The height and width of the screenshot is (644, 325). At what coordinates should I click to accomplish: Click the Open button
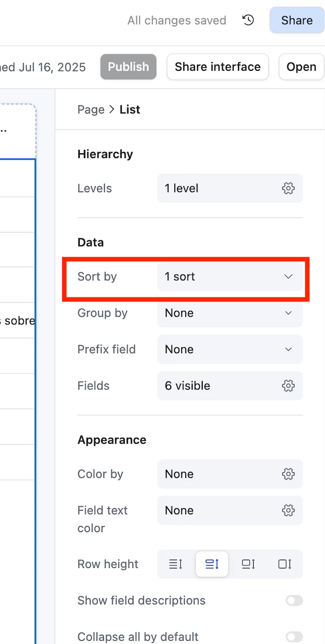tap(301, 66)
